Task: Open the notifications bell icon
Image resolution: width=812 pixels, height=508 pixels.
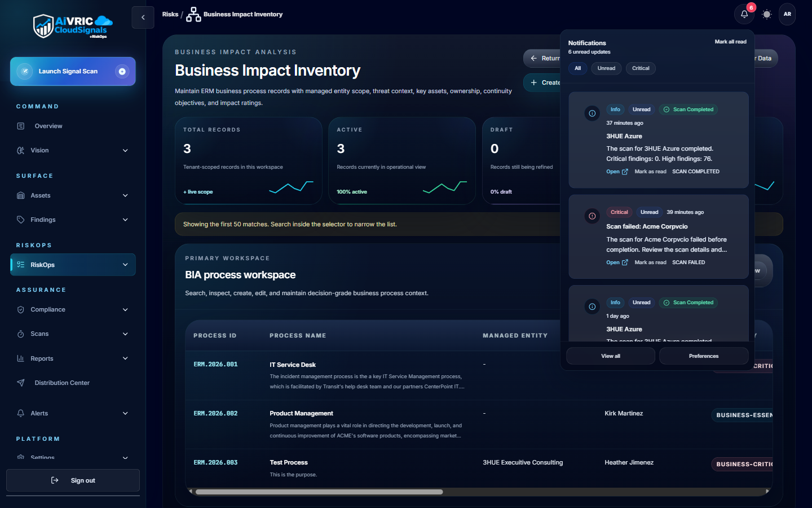Action: (x=744, y=14)
